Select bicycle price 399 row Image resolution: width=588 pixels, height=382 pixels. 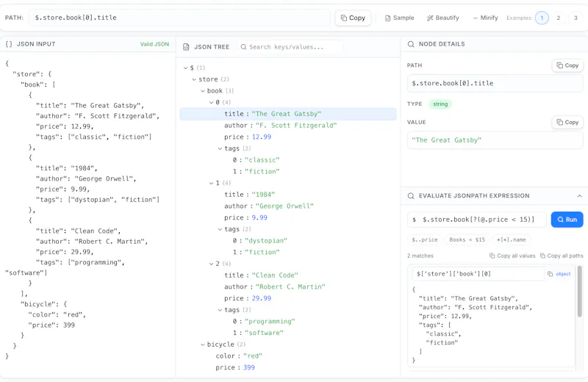[288, 368]
